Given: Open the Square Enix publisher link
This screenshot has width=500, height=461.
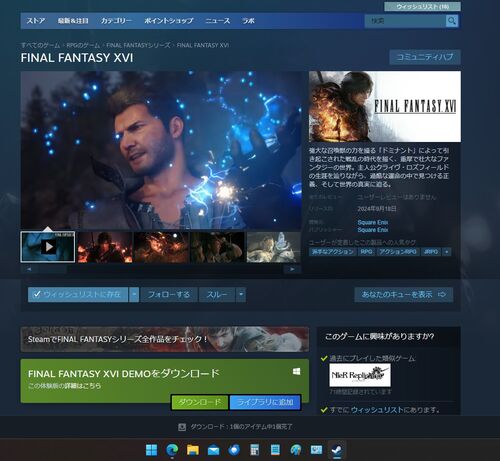Looking at the screenshot, I should (x=373, y=230).
